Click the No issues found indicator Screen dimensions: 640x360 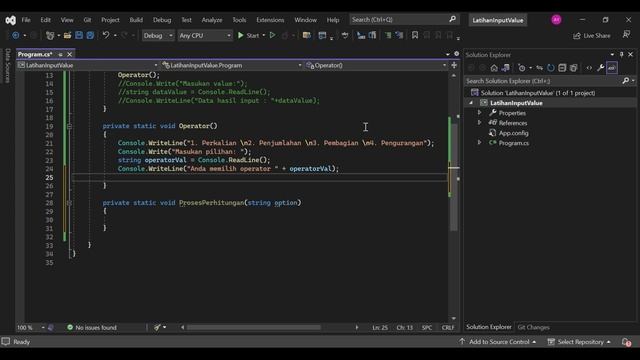click(92, 327)
